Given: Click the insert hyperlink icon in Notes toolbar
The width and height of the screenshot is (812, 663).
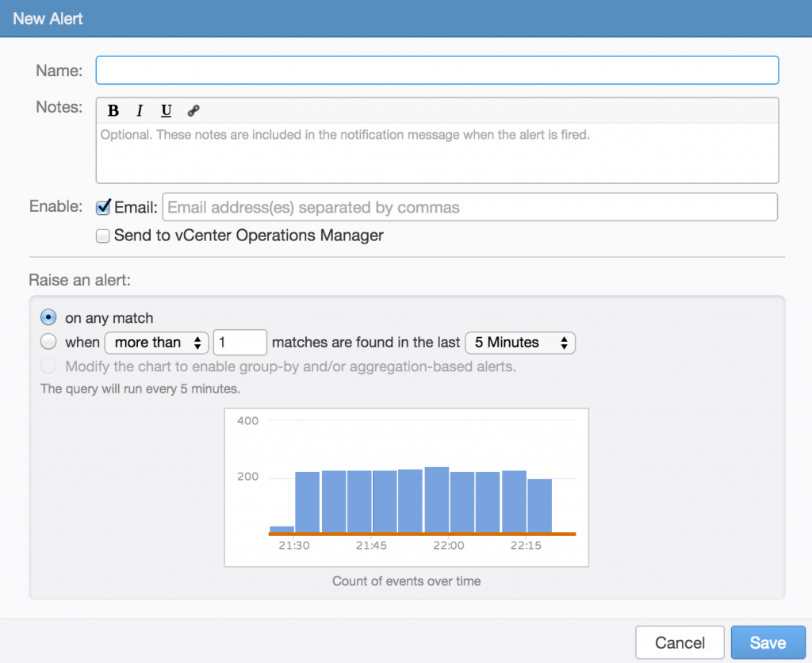Looking at the screenshot, I should [193, 110].
